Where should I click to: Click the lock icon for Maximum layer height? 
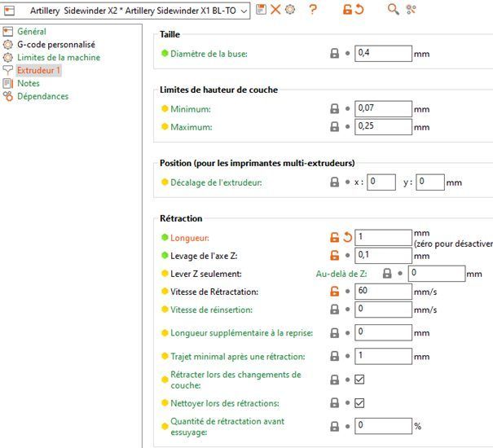tap(335, 127)
